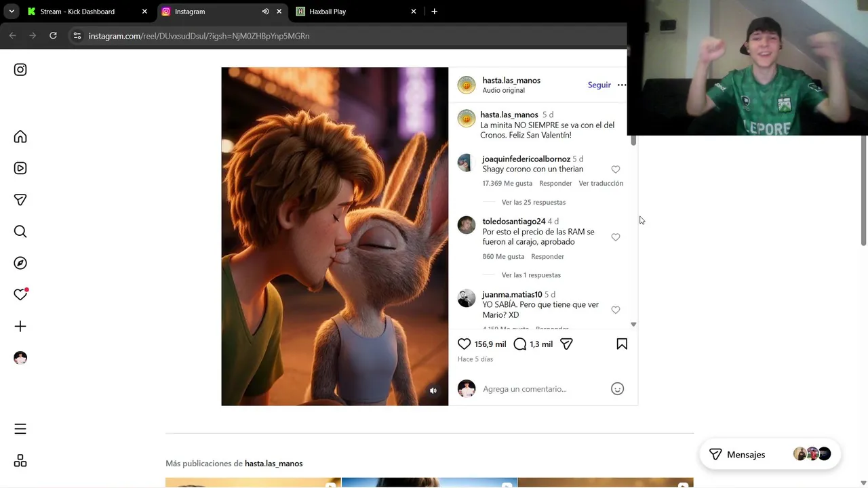This screenshot has width=868, height=488.
Task: Open a new browser tab
Action: [434, 12]
